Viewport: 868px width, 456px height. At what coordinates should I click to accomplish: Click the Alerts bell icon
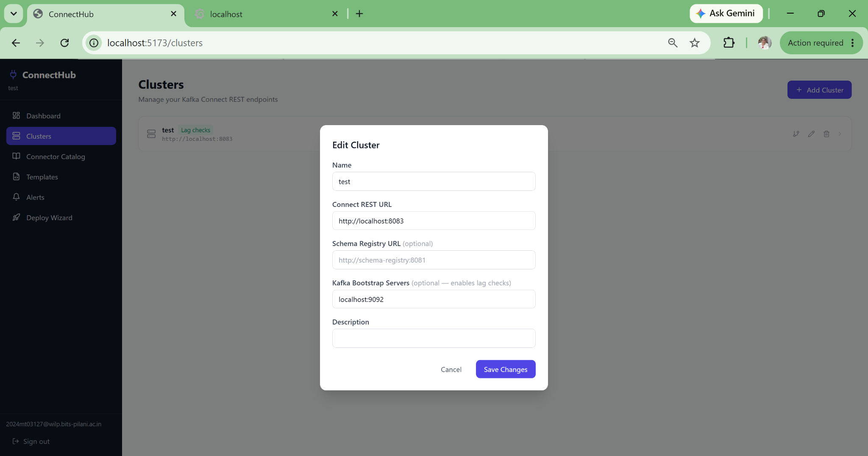click(16, 197)
